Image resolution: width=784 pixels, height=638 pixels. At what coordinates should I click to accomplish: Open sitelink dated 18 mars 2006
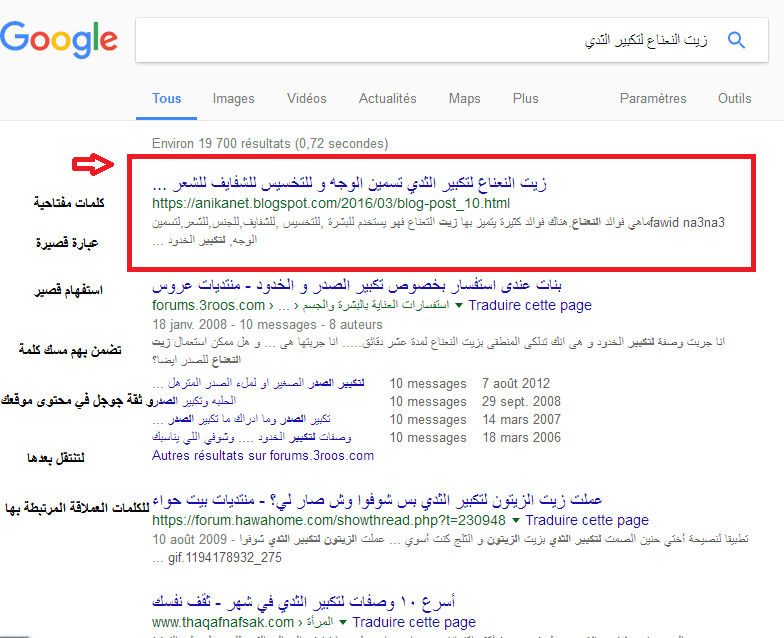point(252,438)
